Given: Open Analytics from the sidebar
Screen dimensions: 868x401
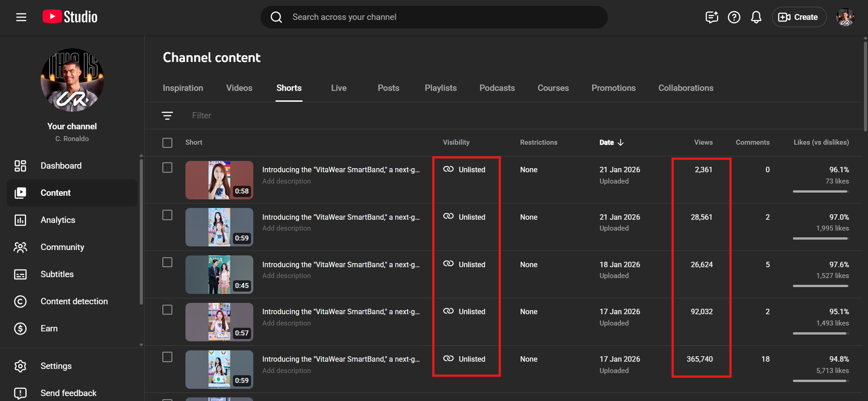Looking at the screenshot, I should [58, 220].
